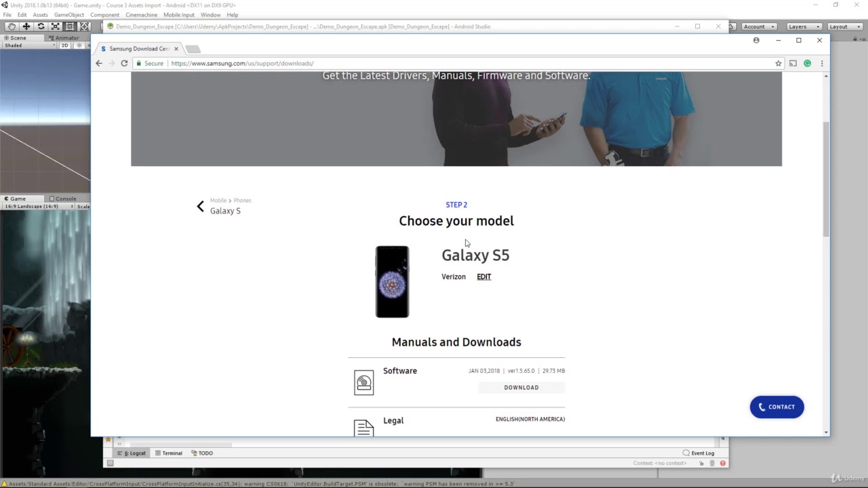Close the Samsung Download Center tab

click(x=176, y=49)
